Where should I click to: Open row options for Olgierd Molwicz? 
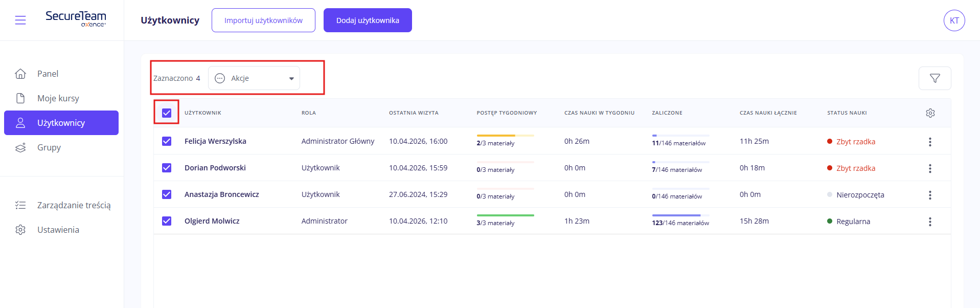929,222
